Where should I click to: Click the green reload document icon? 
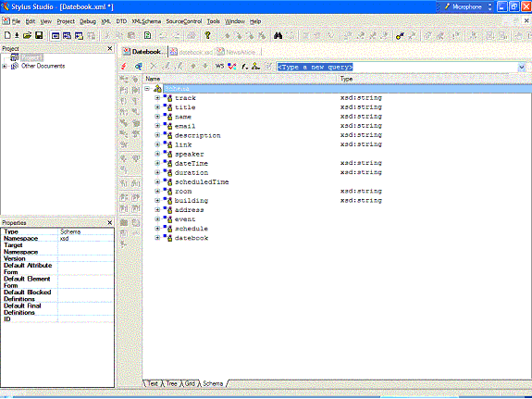pyautogui.click(x=148, y=35)
